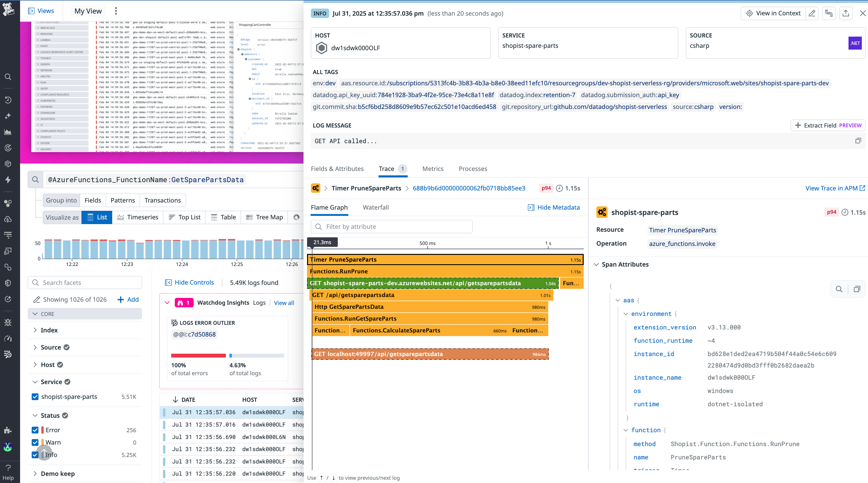
Task: Expand the Demo keep facet
Action: pos(35,473)
